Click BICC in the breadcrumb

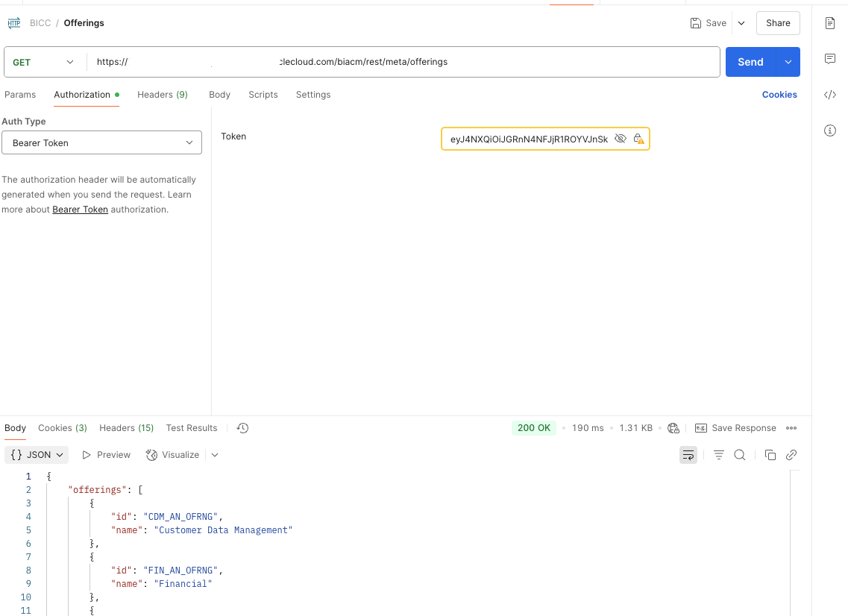coord(40,22)
